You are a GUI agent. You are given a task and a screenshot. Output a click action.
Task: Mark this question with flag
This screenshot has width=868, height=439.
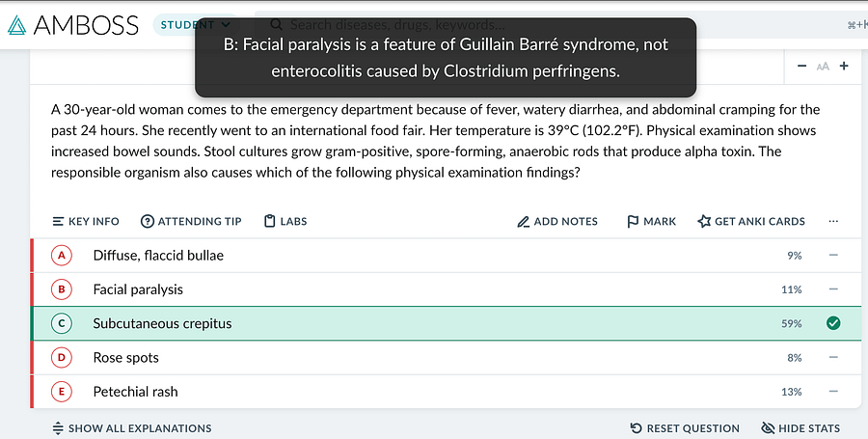coord(651,222)
